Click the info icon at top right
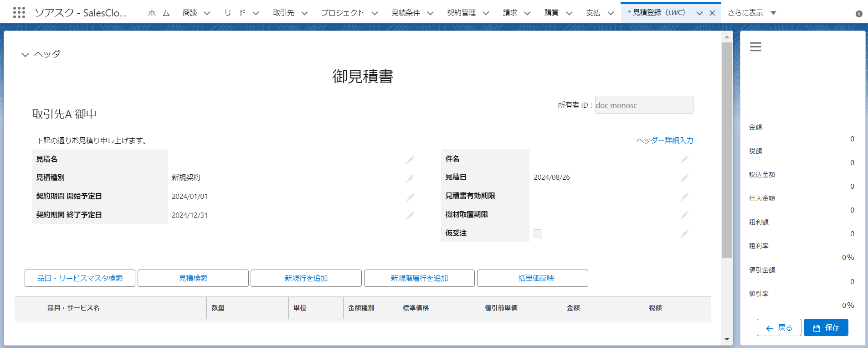This screenshot has width=868, height=348. (x=859, y=14)
